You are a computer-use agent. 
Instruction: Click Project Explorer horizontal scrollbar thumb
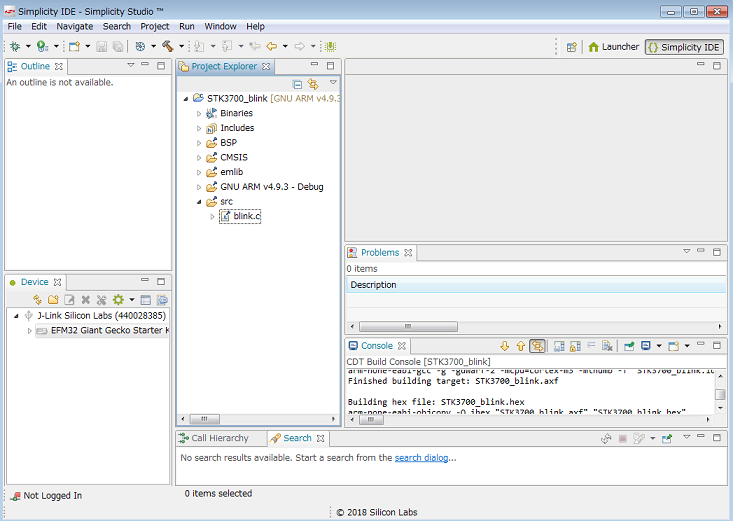tap(204, 419)
